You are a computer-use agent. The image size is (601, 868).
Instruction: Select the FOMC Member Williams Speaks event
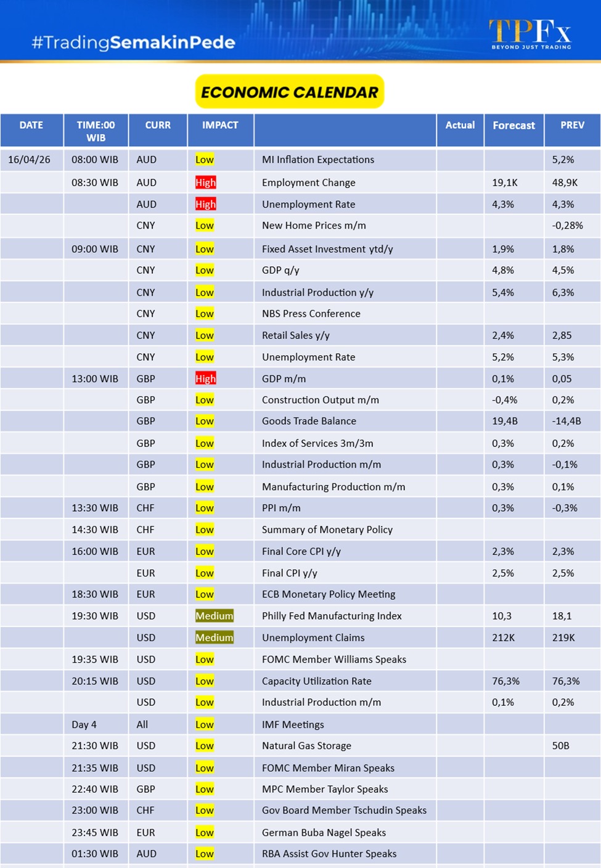pyautogui.click(x=333, y=659)
